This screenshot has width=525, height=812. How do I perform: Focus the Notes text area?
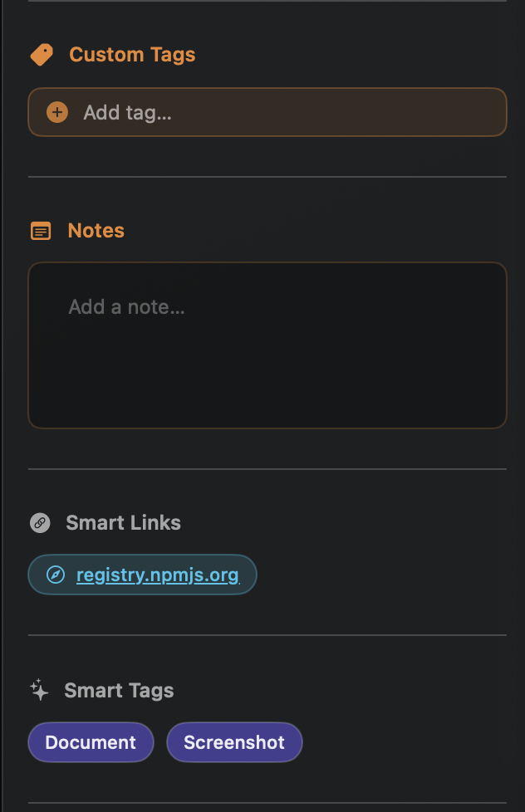pyautogui.click(x=267, y=365)
